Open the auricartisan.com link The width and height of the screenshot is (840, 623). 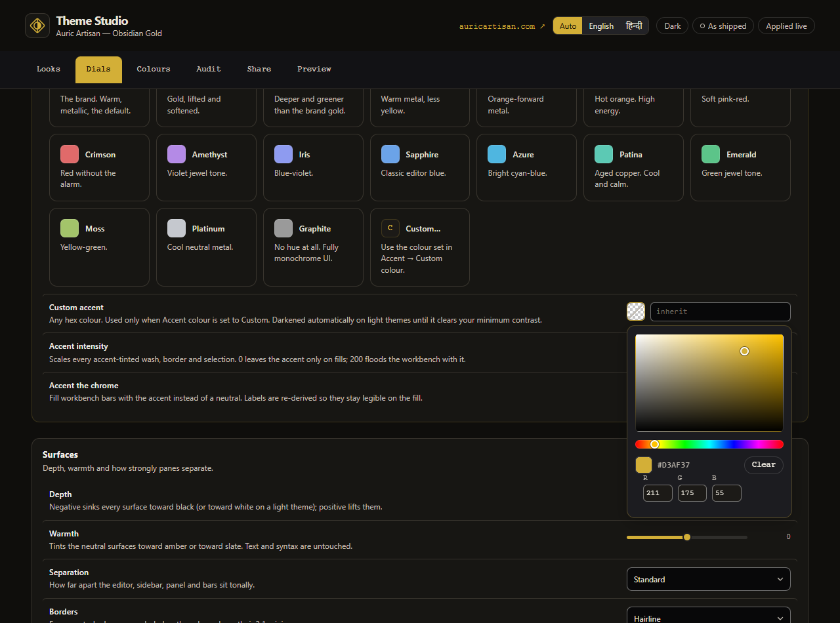tap(502, 26)
